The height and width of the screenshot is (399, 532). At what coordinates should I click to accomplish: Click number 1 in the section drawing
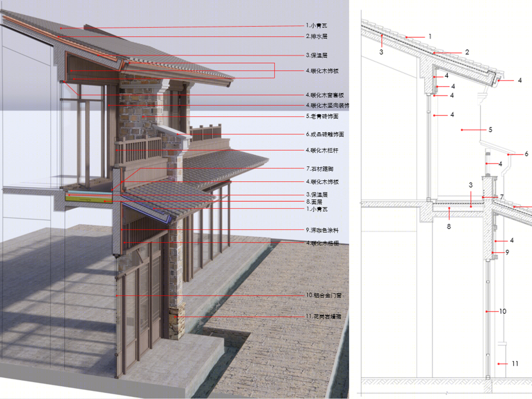tap(430, 36)
